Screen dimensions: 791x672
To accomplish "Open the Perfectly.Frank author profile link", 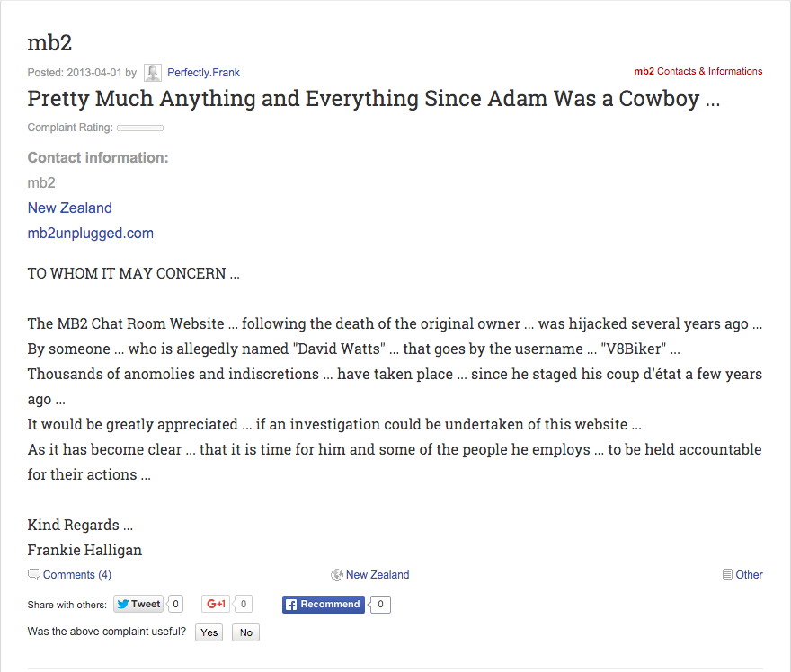I will coord(203,73).
